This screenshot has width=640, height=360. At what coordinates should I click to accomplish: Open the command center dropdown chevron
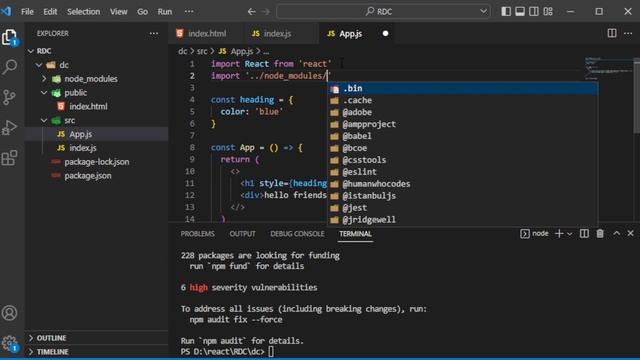point(483,11)
